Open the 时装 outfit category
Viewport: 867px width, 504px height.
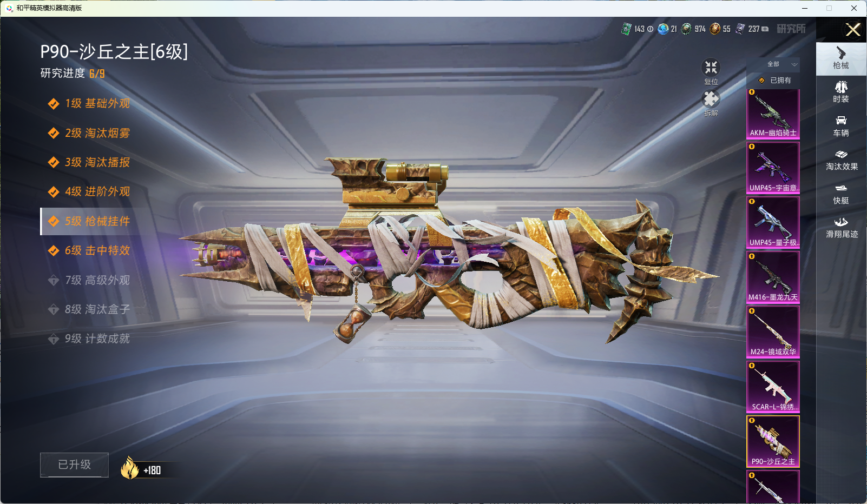coord(840,92)
